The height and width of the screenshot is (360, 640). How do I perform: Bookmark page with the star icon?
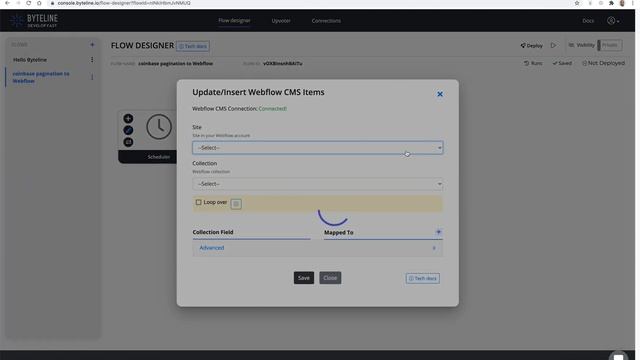577,3
